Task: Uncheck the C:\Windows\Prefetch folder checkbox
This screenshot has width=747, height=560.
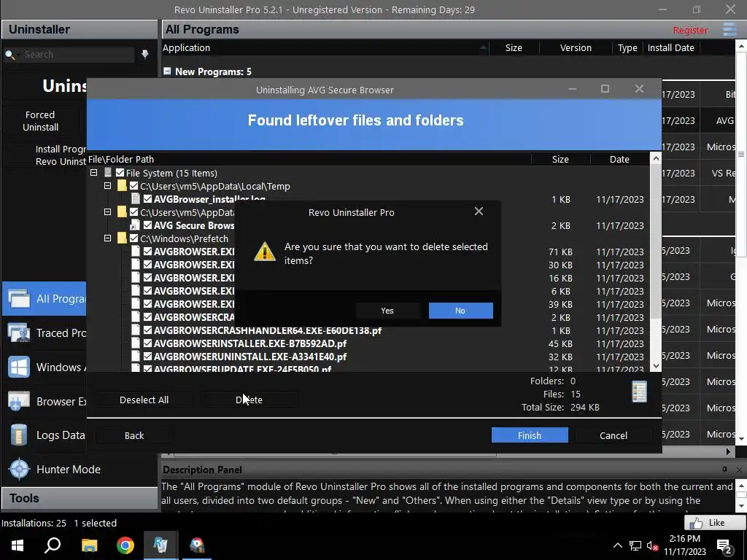Action: pyautogui.click(x=134, y=238)
